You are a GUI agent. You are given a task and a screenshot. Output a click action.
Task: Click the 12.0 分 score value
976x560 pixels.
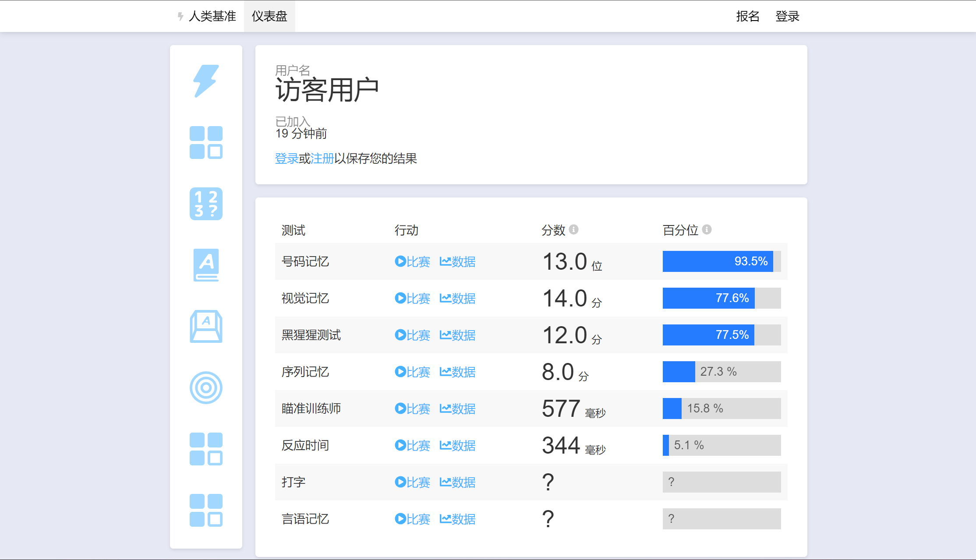[572, 335]
